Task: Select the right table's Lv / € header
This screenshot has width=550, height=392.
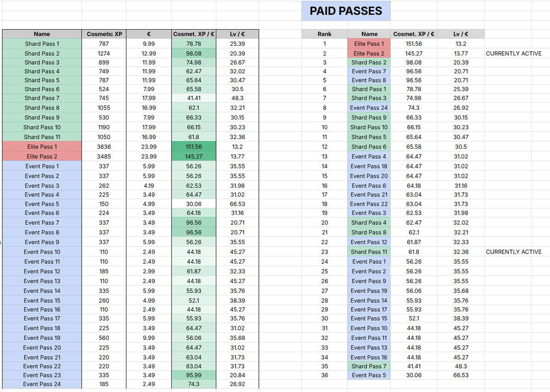Action: click(x=460, y=34)
